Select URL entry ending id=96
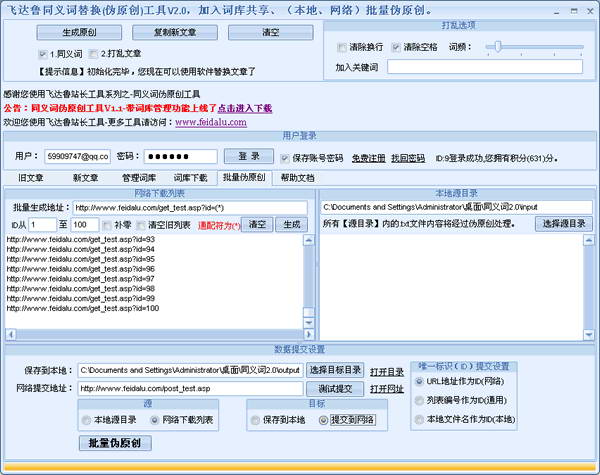The image size is (600, 475). (x=81, y=269)
